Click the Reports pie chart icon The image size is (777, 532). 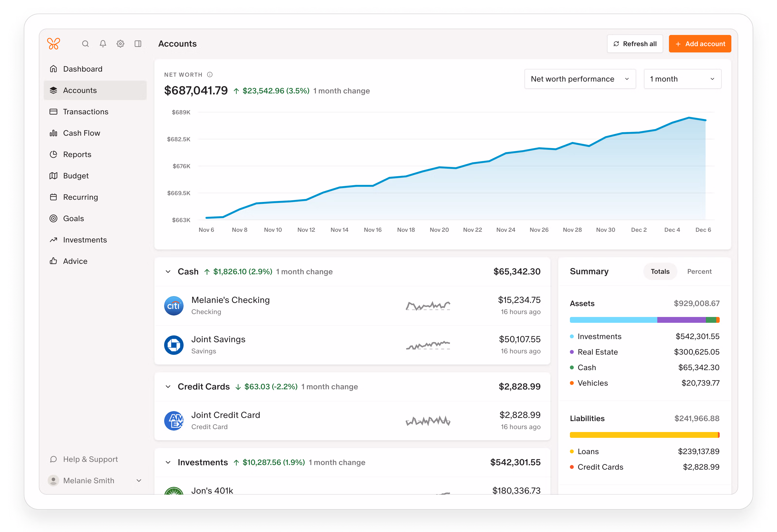pyautogui.click(x=54, y=154)
